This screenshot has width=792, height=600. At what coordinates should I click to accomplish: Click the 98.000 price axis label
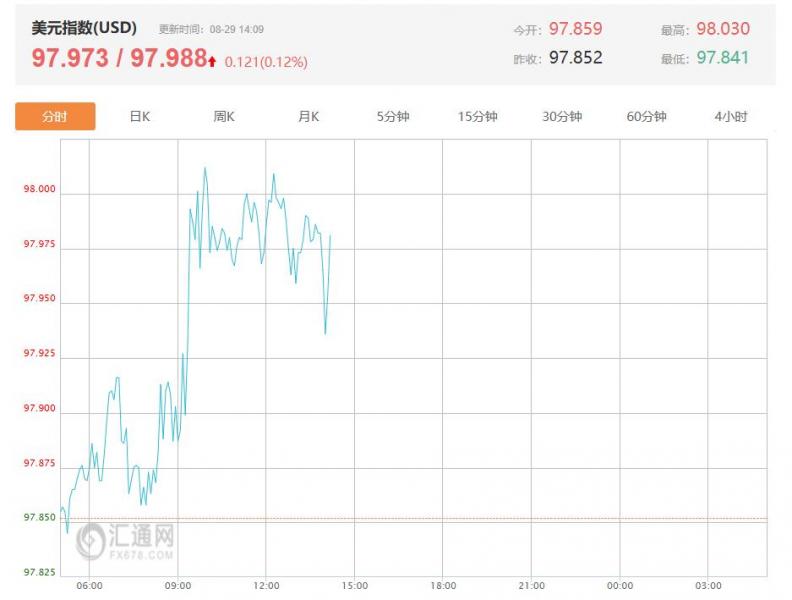[41, 190]
